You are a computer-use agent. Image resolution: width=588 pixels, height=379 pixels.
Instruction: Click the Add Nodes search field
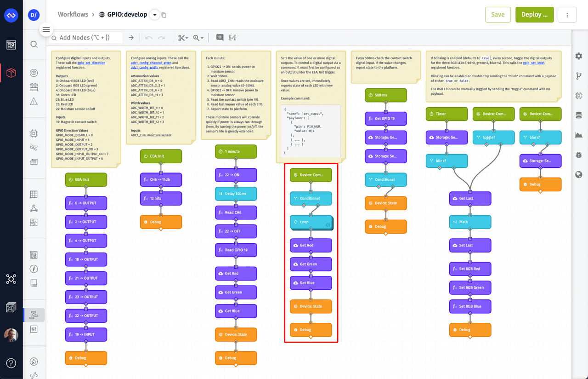[x=86, y=38]
